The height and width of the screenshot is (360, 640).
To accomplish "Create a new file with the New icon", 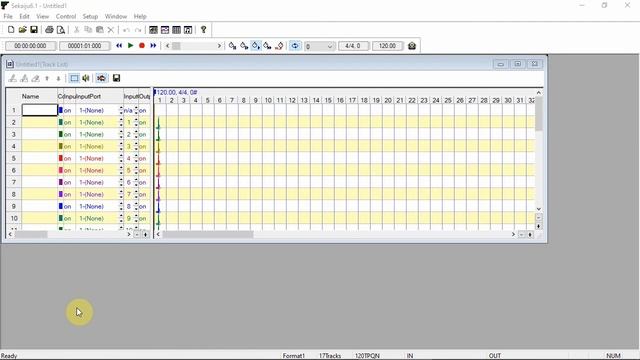I will click(11, 30).
